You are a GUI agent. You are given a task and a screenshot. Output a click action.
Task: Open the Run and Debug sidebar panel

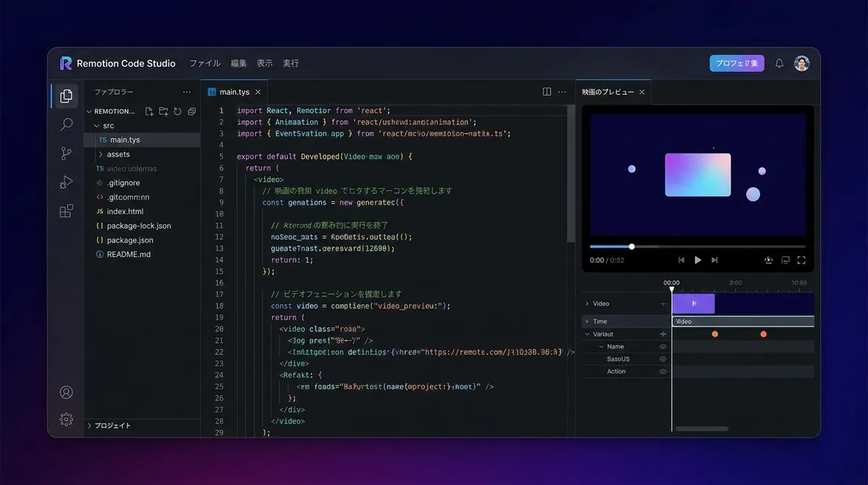pyautogui.click(x=66, y=182)
